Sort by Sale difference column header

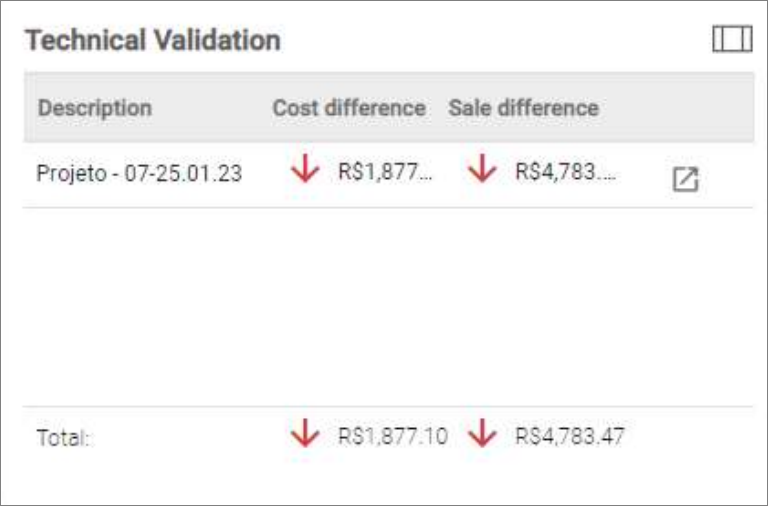click(x=523, y=108)
